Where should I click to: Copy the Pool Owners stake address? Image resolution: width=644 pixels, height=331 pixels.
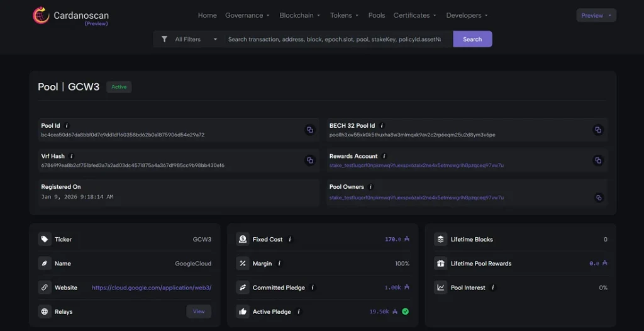[x=599, y=198]
